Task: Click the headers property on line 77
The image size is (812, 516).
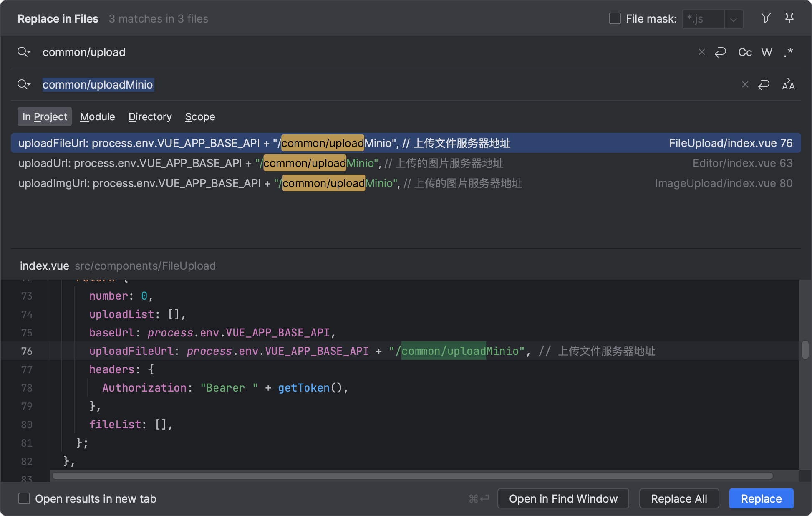Action: click(112, 369)
